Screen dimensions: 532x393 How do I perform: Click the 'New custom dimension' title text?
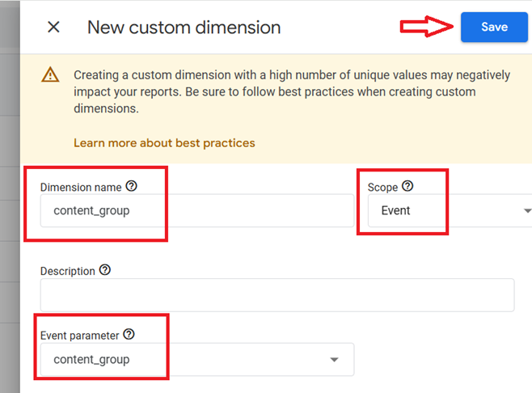pos(184,27)
